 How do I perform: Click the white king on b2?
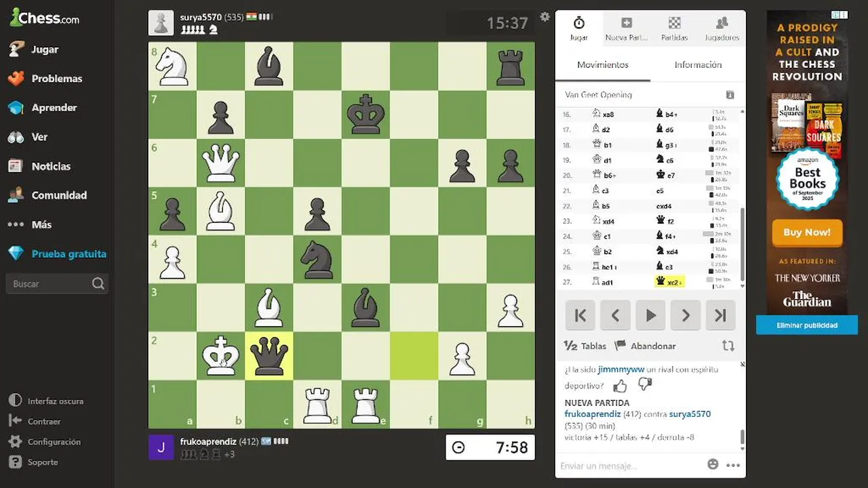(x=221, y=356)
